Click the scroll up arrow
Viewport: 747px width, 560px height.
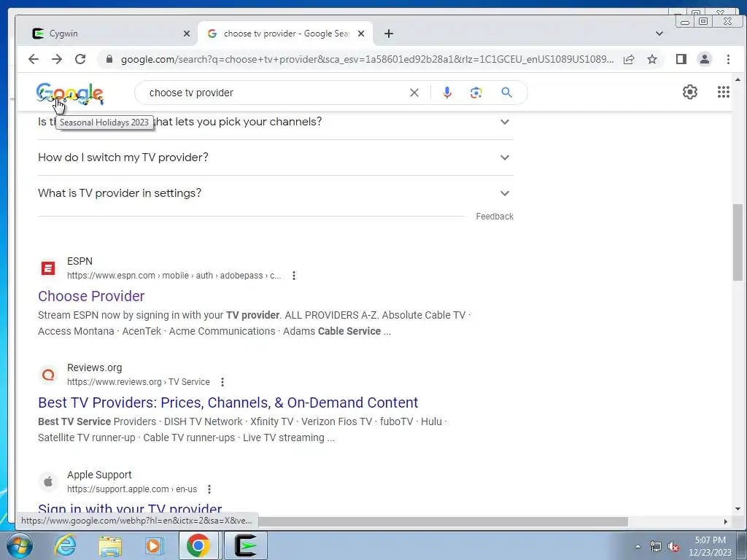tap(738, 79)
